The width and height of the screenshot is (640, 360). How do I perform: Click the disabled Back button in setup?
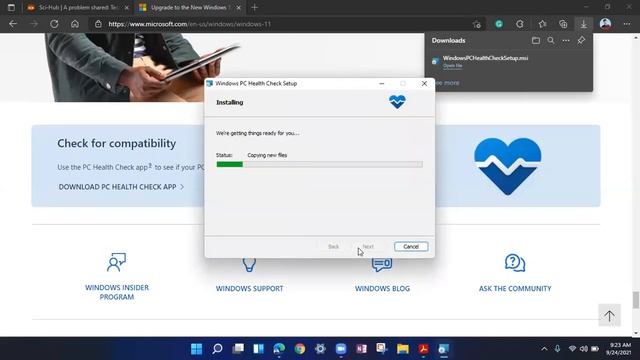333,247
